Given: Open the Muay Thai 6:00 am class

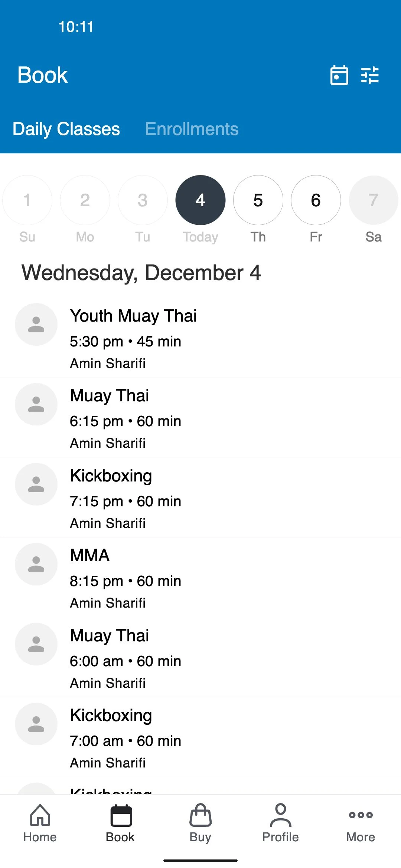Looking at the screenshot, I should [200, 657].
